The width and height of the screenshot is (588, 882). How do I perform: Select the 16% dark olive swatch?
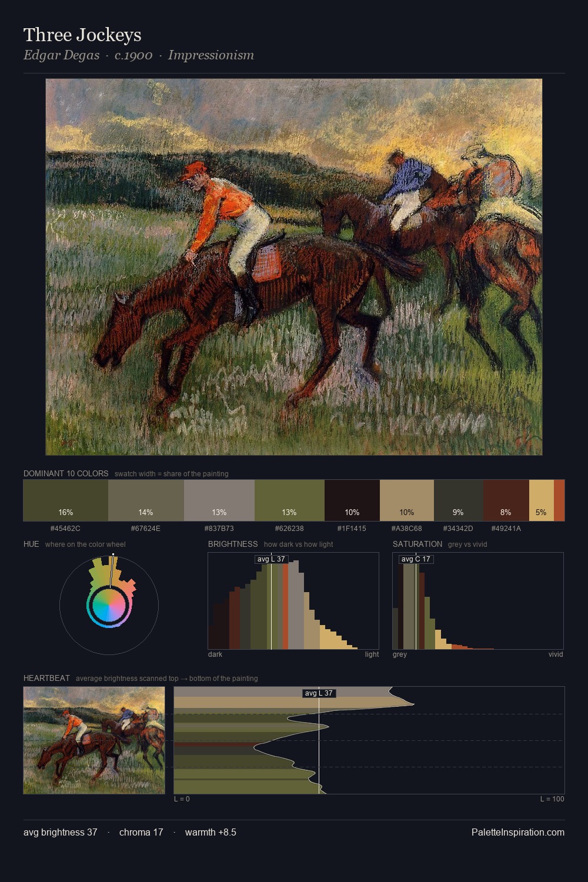click(66, 500)
